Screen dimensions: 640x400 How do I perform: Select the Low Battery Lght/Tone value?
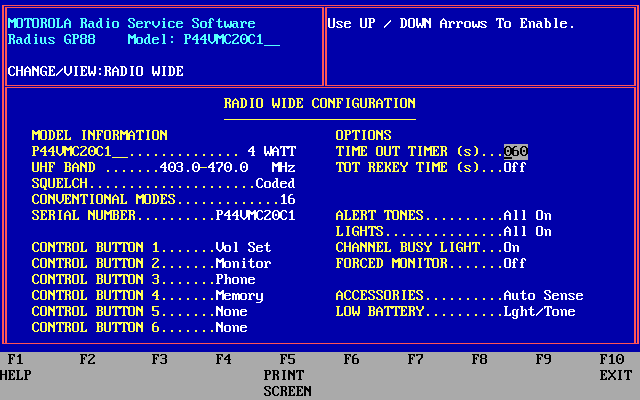[x=539, y=311]
